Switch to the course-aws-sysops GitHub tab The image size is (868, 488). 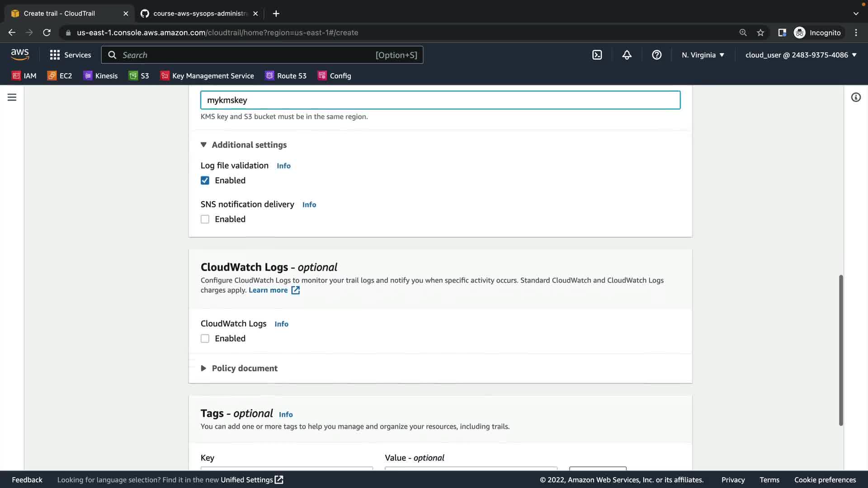[x=199, y=14]
